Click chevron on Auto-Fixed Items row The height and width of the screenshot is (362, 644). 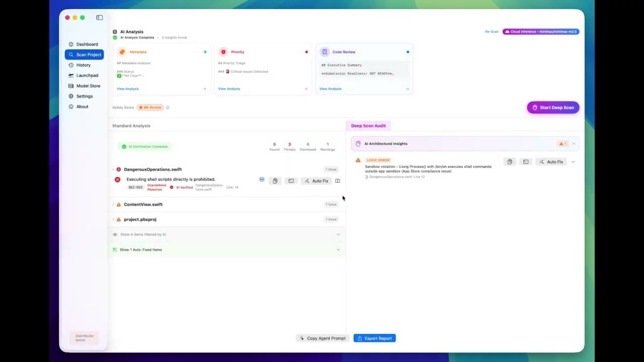click(338, 250)
